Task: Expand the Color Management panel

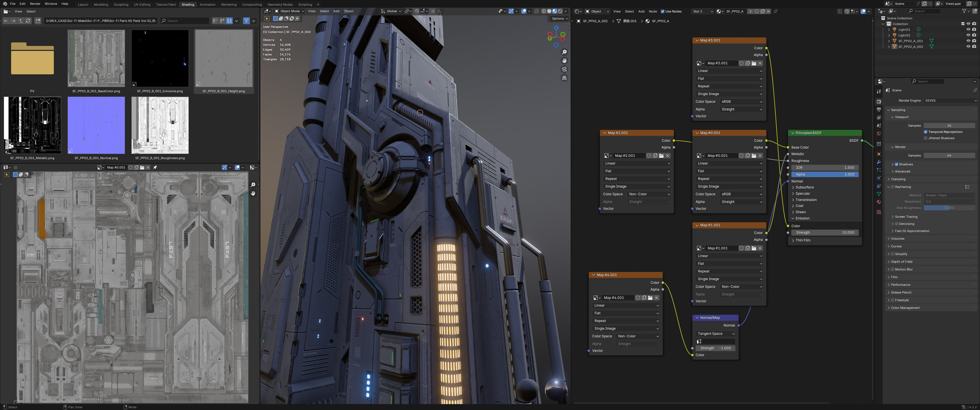Action: [x=905, y=308]
